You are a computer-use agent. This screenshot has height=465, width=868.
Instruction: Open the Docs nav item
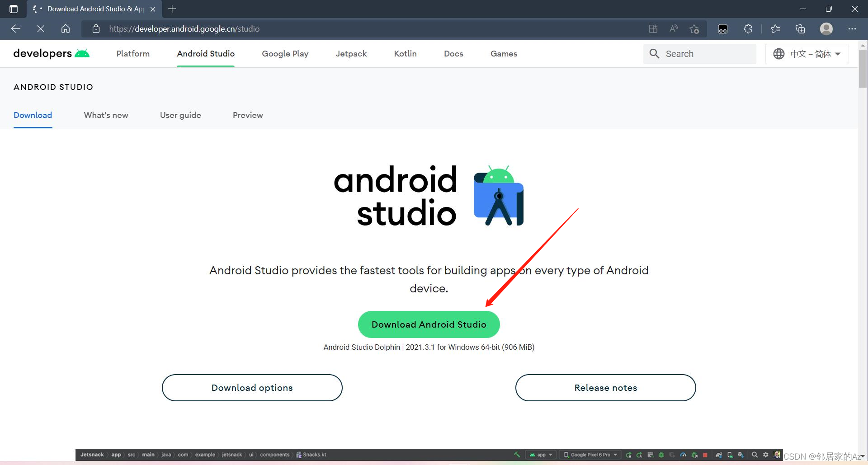(453, 54)
